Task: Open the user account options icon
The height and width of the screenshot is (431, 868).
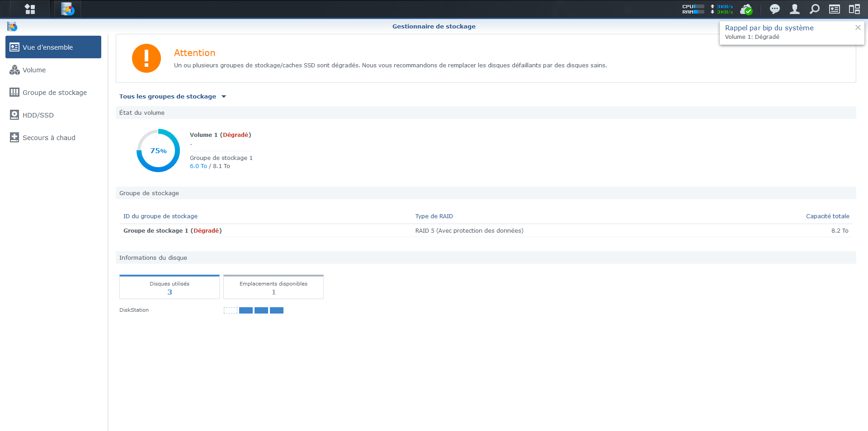Action: coord(795,9)
